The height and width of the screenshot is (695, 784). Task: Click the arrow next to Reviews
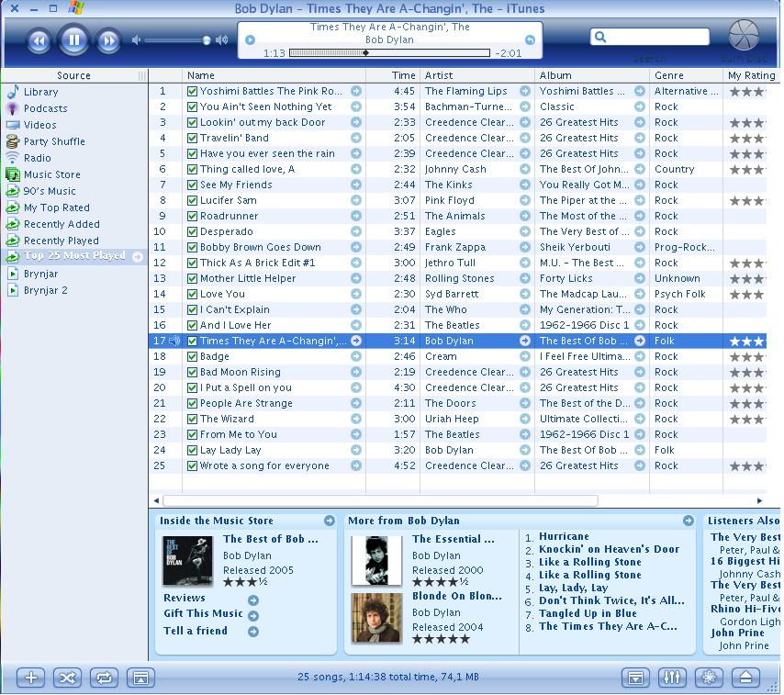point(253,600)
